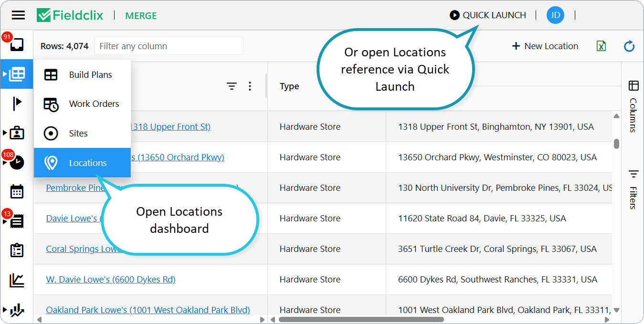Click the right-pane horizontal scrollbar thumb
This screenshot has height=324, width=644.
(x=361, y=319)
